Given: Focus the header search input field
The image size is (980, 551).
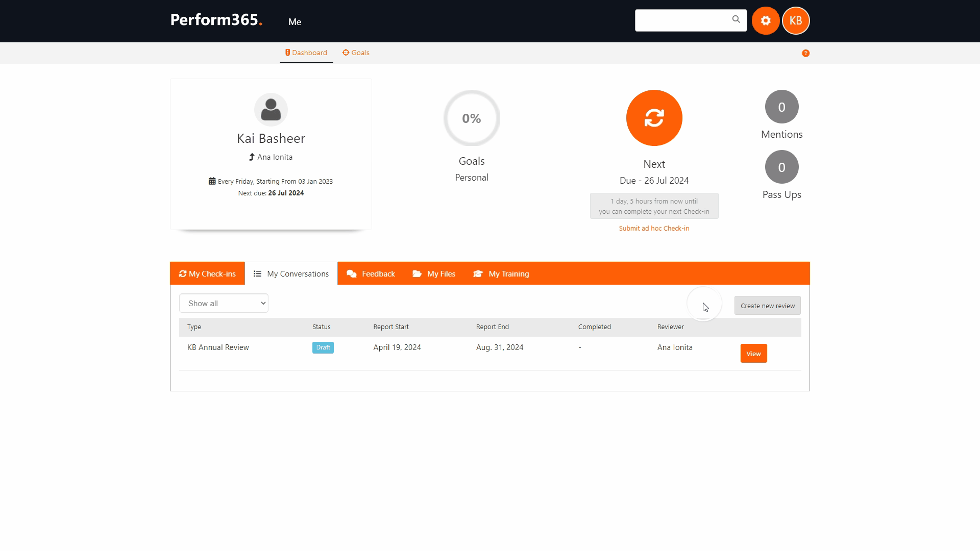Looking at the screenshot, I should pyautogui.click(x=682, y=20).
